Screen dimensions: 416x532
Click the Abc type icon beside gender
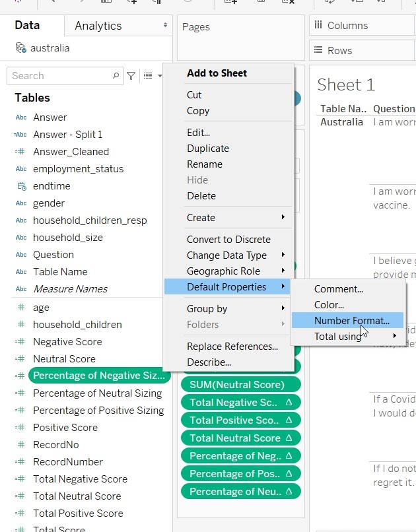[21, 203]
